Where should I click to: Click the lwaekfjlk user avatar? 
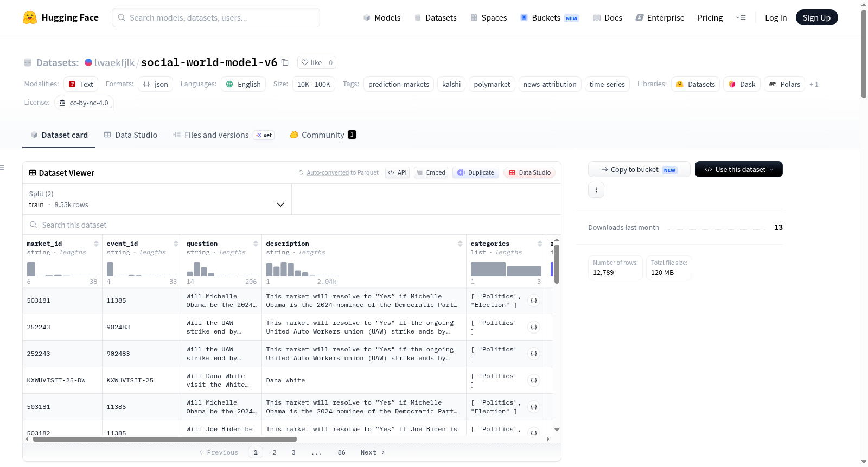point(88,62)
